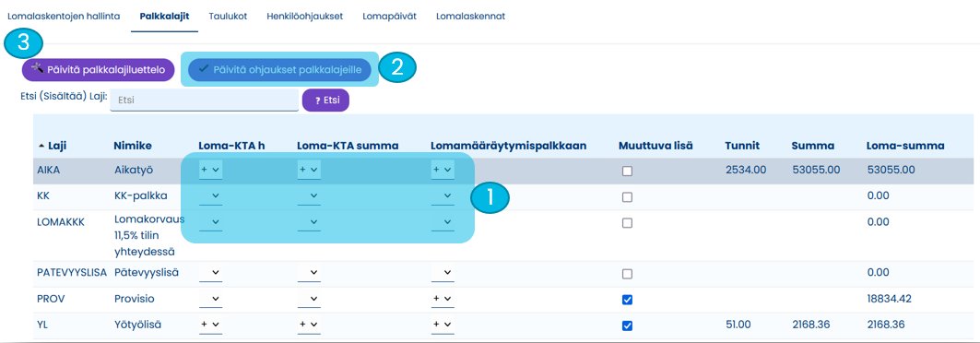Click the Summa column header
The image size is (980, 343).
[x=812, y=146]
